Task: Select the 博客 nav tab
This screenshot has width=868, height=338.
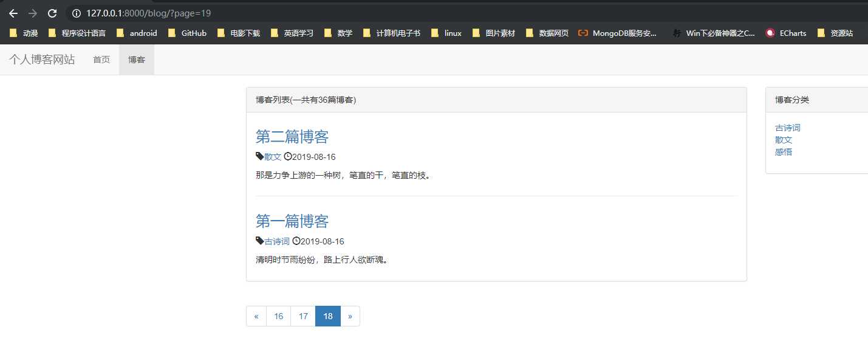Action: (137, 60)
